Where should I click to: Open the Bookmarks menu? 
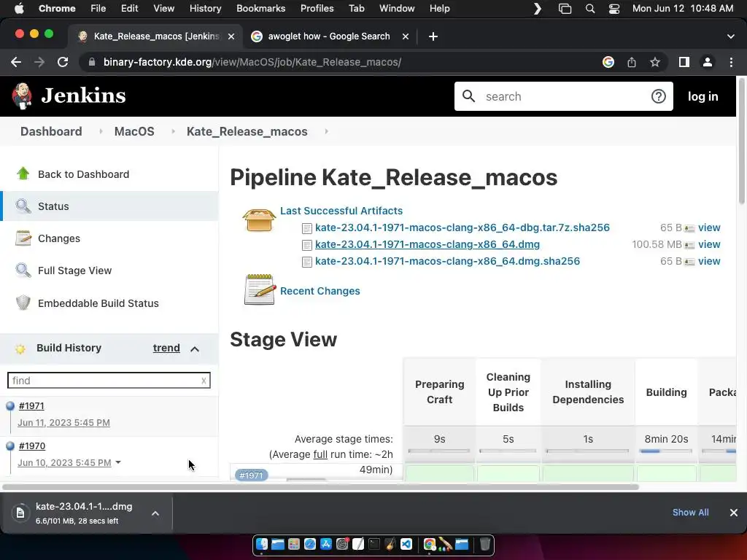pos(260,9)
